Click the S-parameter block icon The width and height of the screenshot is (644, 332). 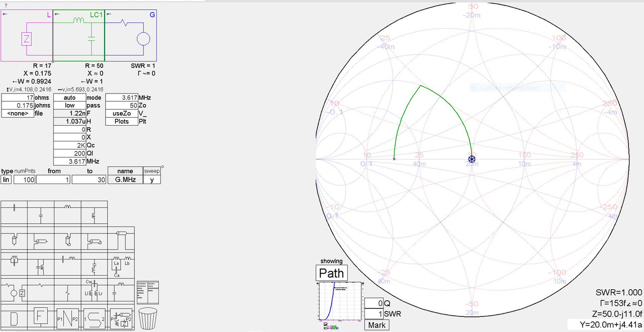pyautogui.click(x=95, y=318)
